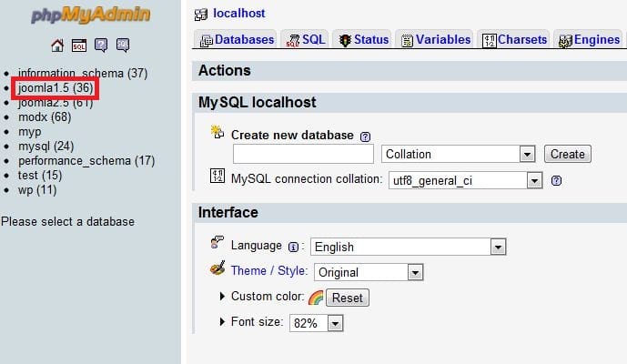627x364 pixels.
Task: Open help for MySQL connection collation
Action: [x=556, y=181]
